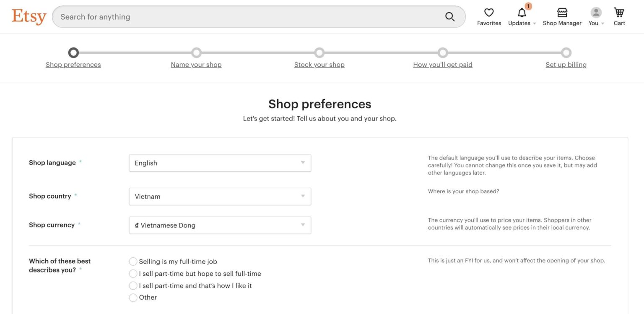Screen dimensions: 644x314
Task: Select "Selling is my full-time job"
Action: 133,261
